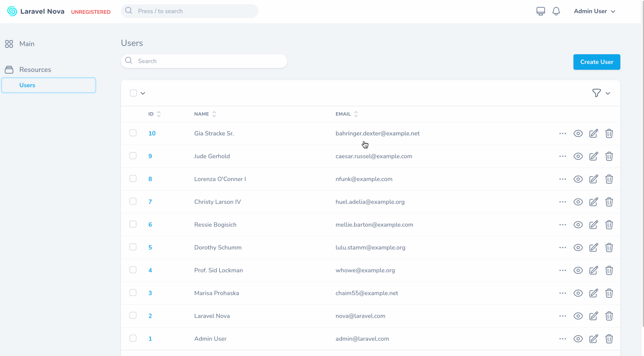Edit user Prof. Sid Lockman
Screen dimensions: 644x356
tap(594, 270)
